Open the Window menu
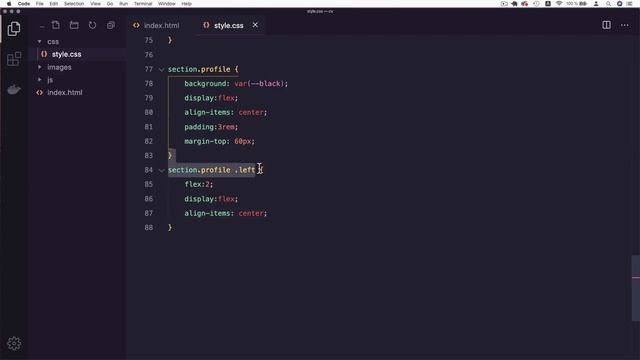Screen dimensions: 640x360 click(167, 4)
